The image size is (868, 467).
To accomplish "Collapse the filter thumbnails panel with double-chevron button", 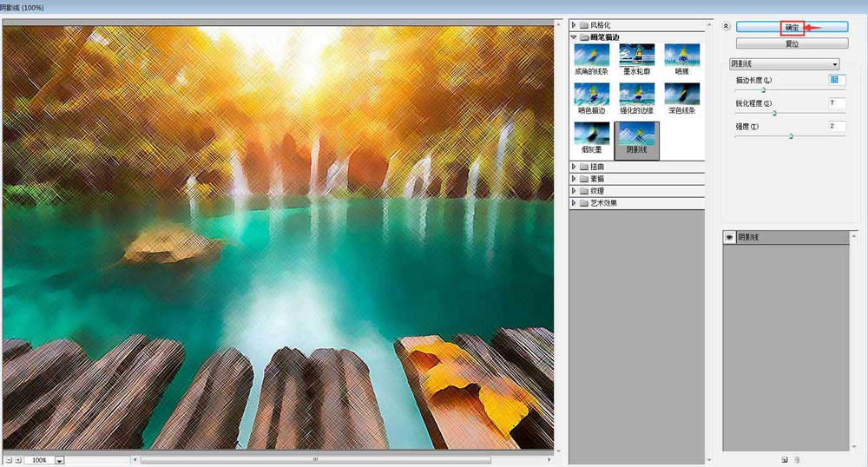I will coord(726,26).
